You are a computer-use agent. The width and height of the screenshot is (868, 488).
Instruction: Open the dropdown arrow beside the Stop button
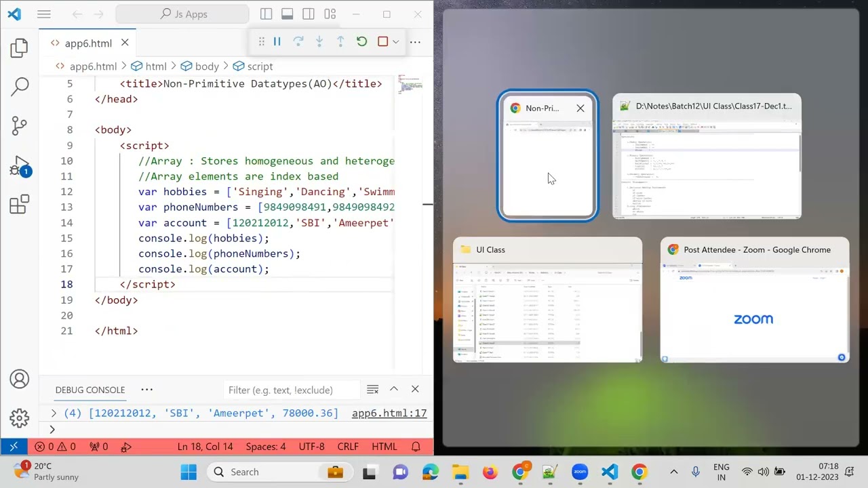point(395,42)
